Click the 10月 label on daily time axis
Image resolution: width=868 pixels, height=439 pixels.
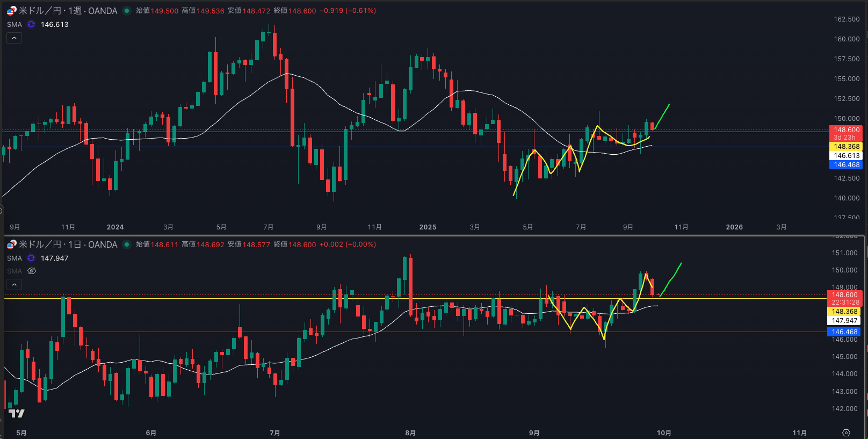(664, 433)
